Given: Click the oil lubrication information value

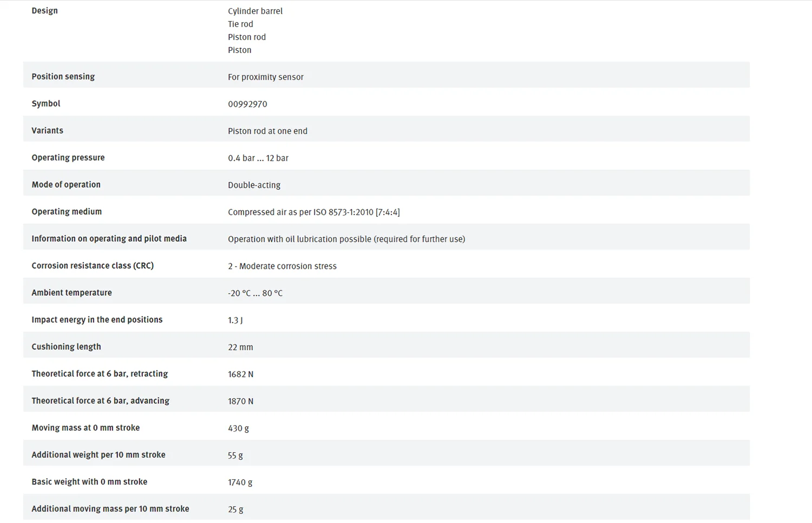Looking at the screenshot, I should (346, 239).
